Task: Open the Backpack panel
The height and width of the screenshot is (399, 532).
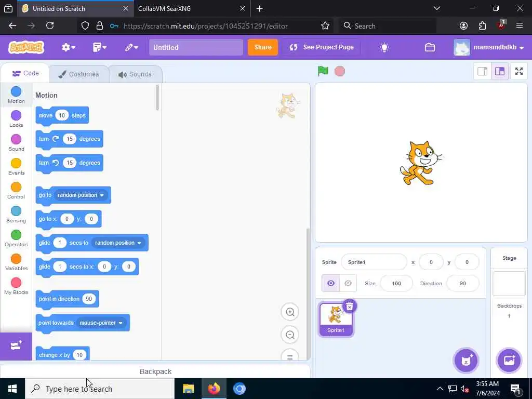Action: point(155,371)
